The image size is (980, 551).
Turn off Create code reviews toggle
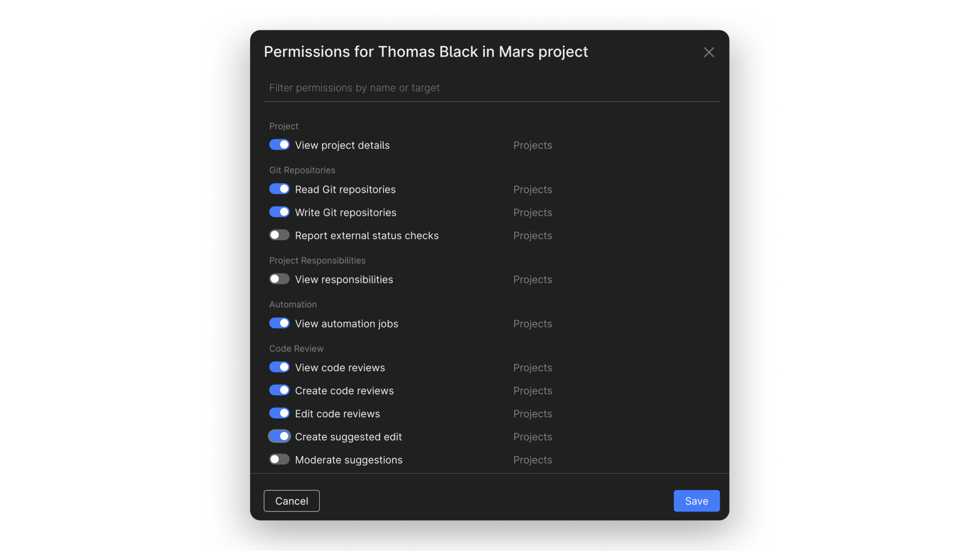coord(279,390)
